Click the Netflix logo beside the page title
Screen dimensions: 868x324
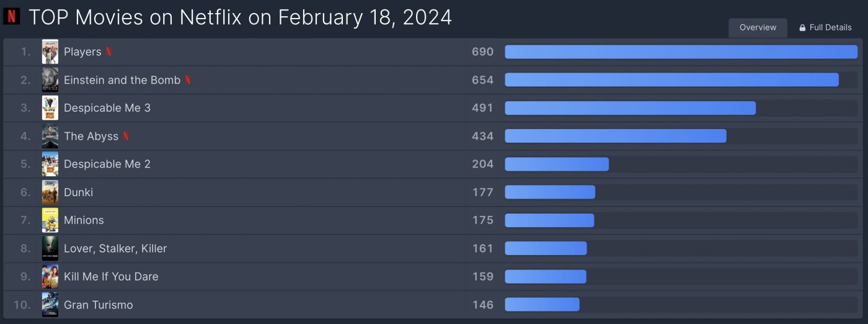tap(11, 16)
